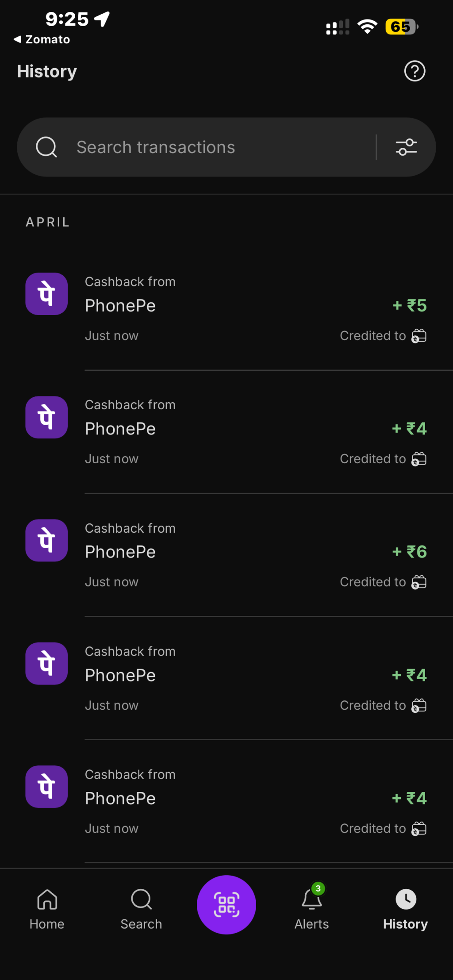The image size is (453, 980).
Task: Tap the battery indicator showing 65
Action: click(401, 27)
